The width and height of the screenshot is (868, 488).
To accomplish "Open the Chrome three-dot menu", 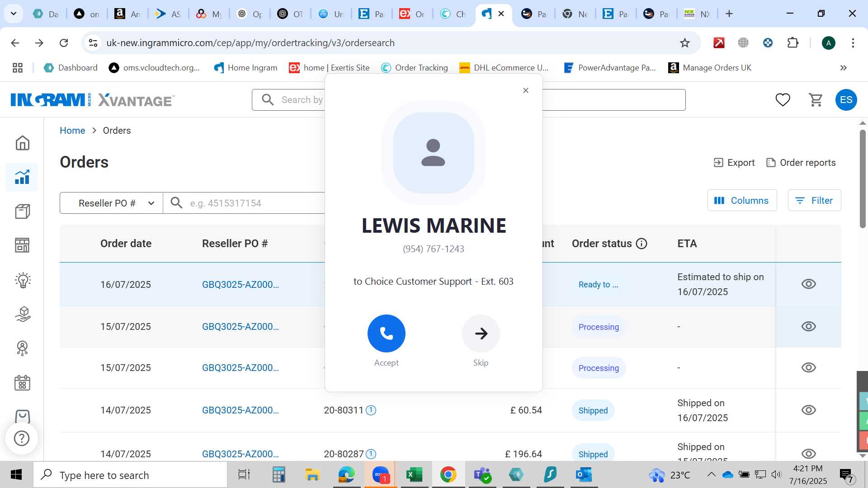I will click(853, 43).
